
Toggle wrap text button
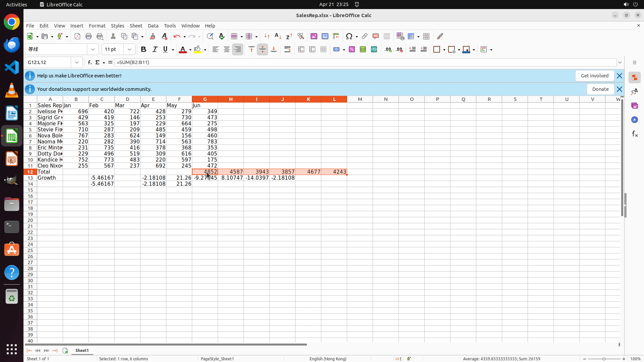pos(287,50)
